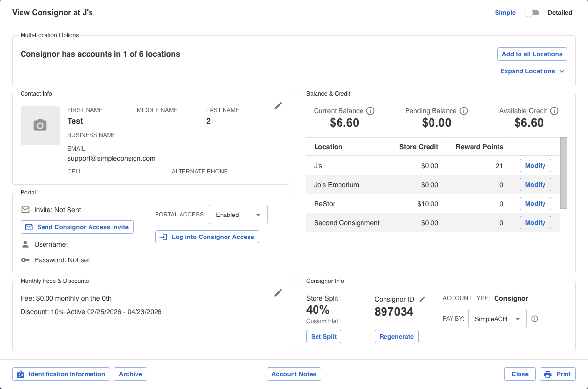Open the Portal Access dropdown

[x=238, y=215]
